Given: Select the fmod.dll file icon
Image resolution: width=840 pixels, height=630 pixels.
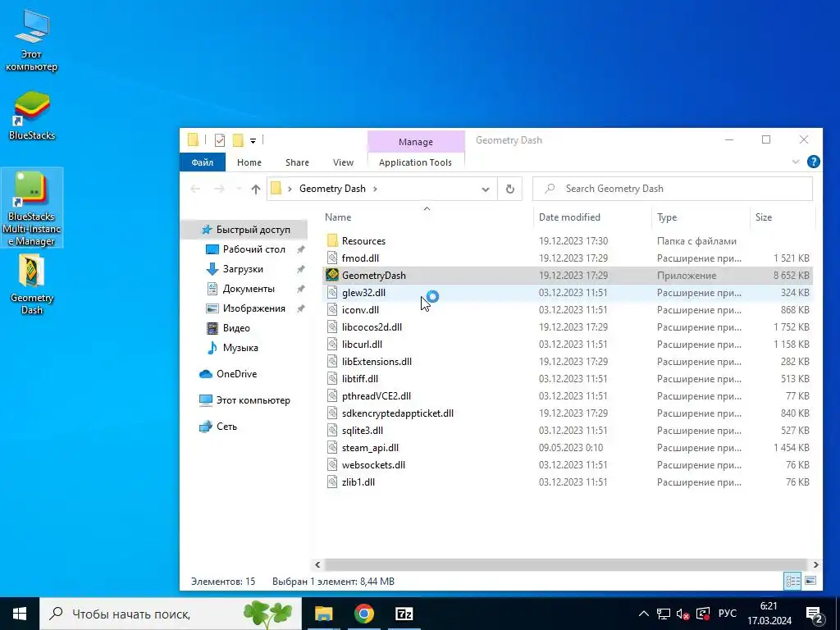Looking at the screenshot, I should point(332,258).
